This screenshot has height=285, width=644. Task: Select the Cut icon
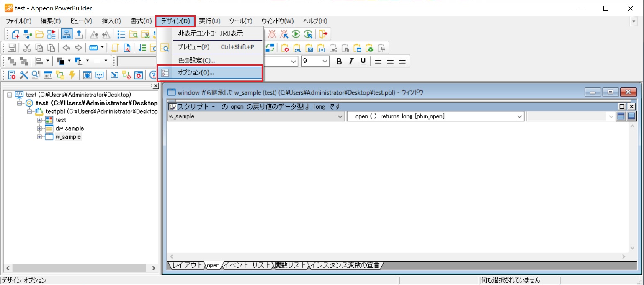point(27,47)
